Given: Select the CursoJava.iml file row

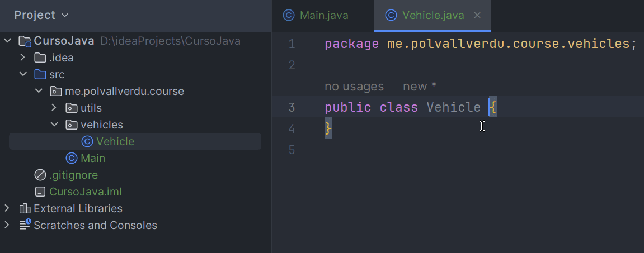Looking at the screenshot, I should point(135,192).
